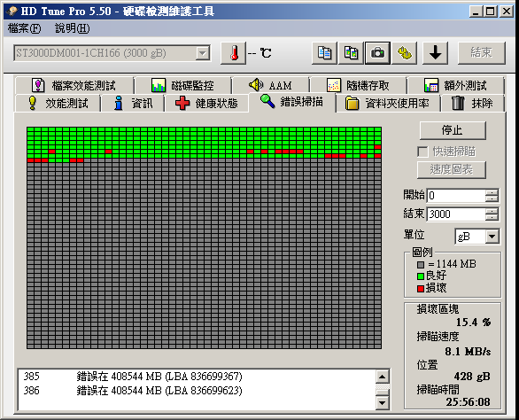
Task: Click the red 損壞 legend swatch
Action: click(x=421, y=289)
